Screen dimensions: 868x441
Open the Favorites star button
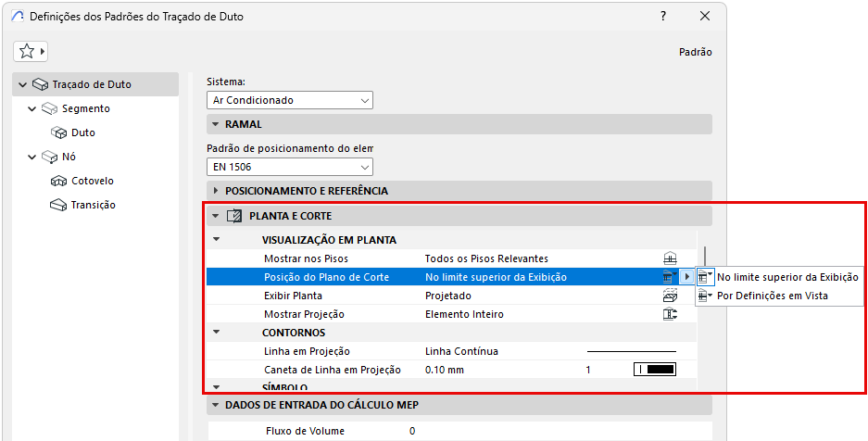point(31,52)
